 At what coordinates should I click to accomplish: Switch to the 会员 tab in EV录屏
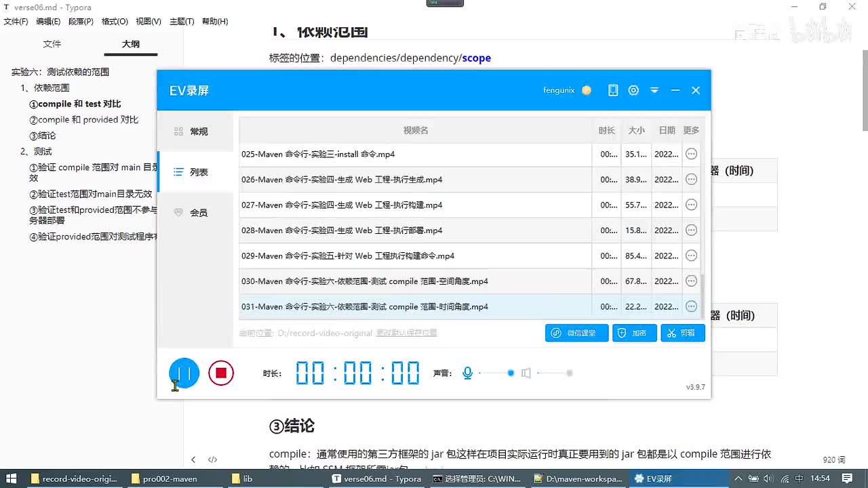[195, 213]
